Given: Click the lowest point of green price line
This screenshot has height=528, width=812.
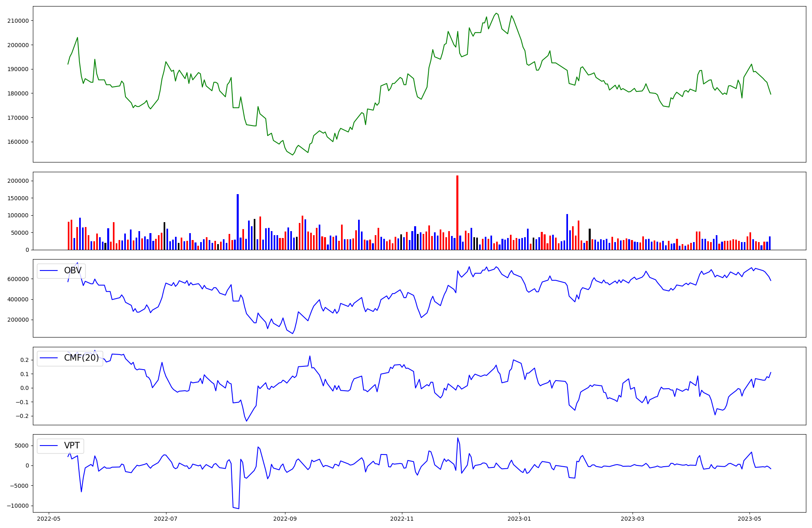Looking at the screenshot, I should pos(292,155).
